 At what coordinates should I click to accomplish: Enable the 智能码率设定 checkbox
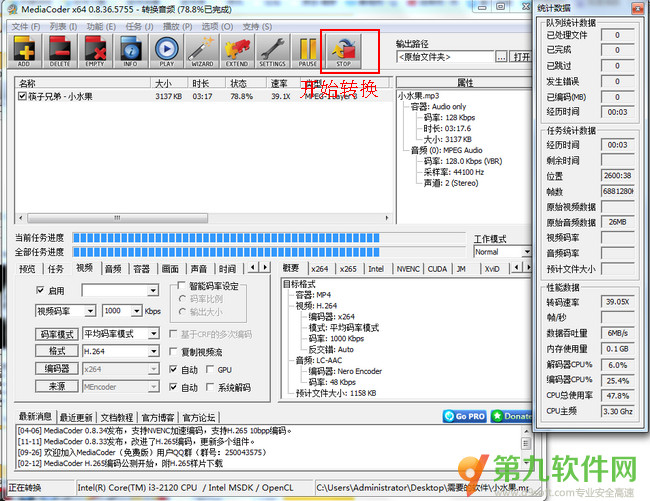[181, 285]
